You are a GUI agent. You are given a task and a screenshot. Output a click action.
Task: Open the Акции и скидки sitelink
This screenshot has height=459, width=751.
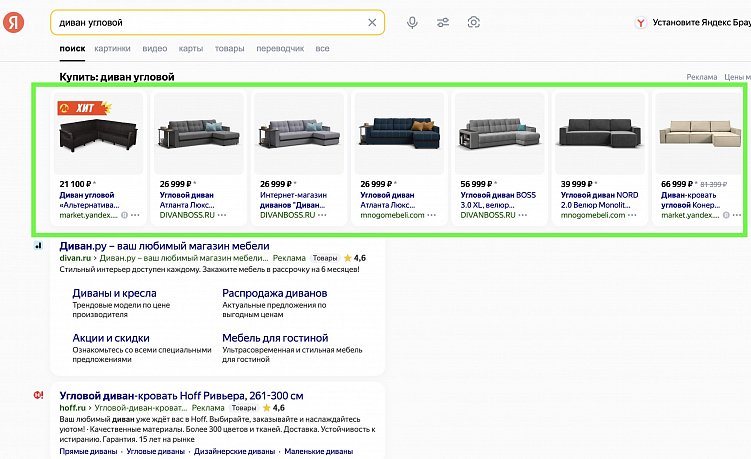[111, 338]
